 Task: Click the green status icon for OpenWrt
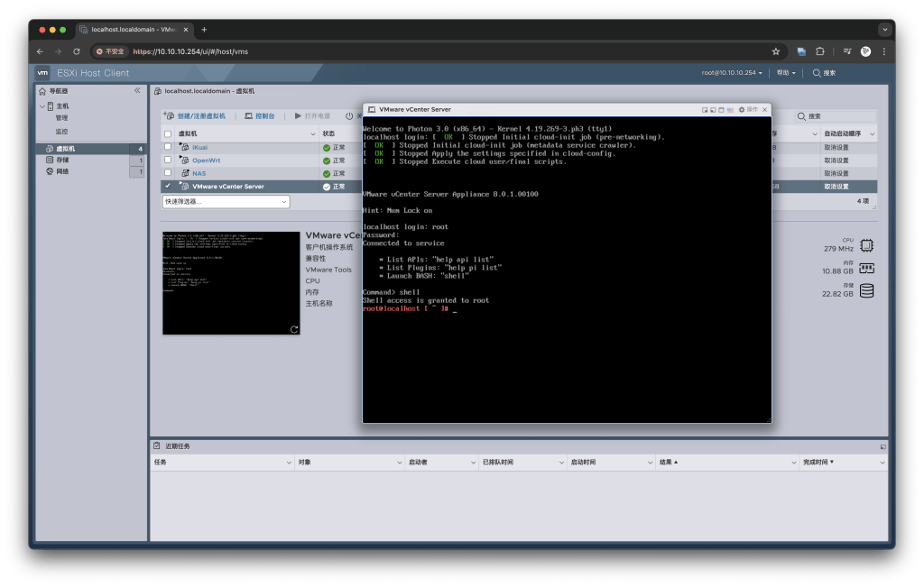click(x=327, y=161)
